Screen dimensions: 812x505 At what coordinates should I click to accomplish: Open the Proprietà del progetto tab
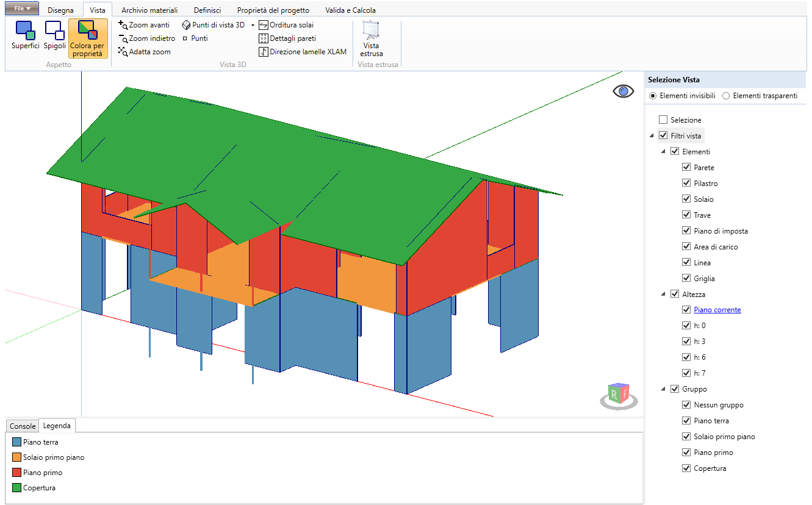click(x=273, y=10)
